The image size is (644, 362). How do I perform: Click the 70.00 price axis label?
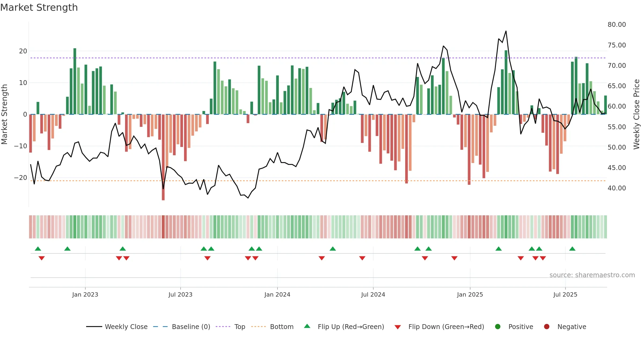[x=617, y=65]
